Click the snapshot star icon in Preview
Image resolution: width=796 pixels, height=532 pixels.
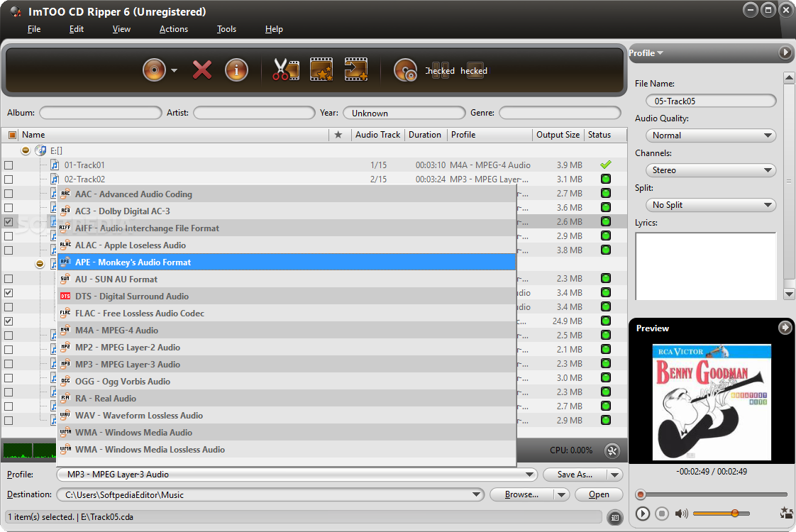click(x=786, y=513)
